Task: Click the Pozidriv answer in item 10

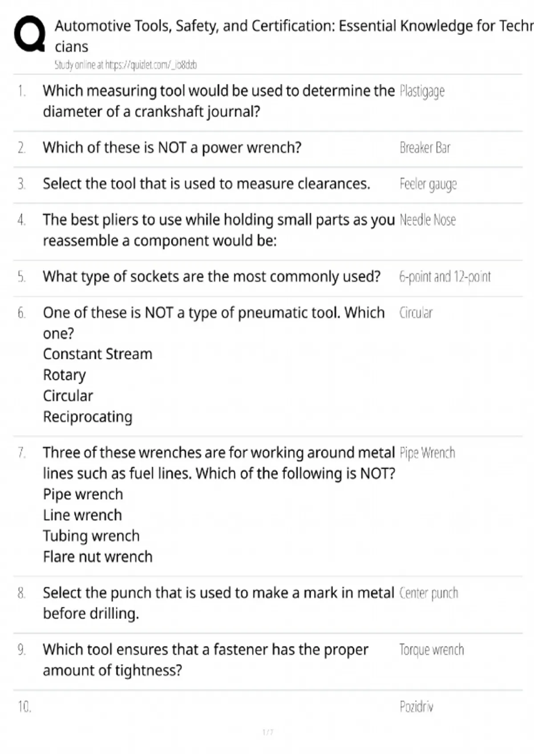Action: pyautogui.click(x=416, y=707)
